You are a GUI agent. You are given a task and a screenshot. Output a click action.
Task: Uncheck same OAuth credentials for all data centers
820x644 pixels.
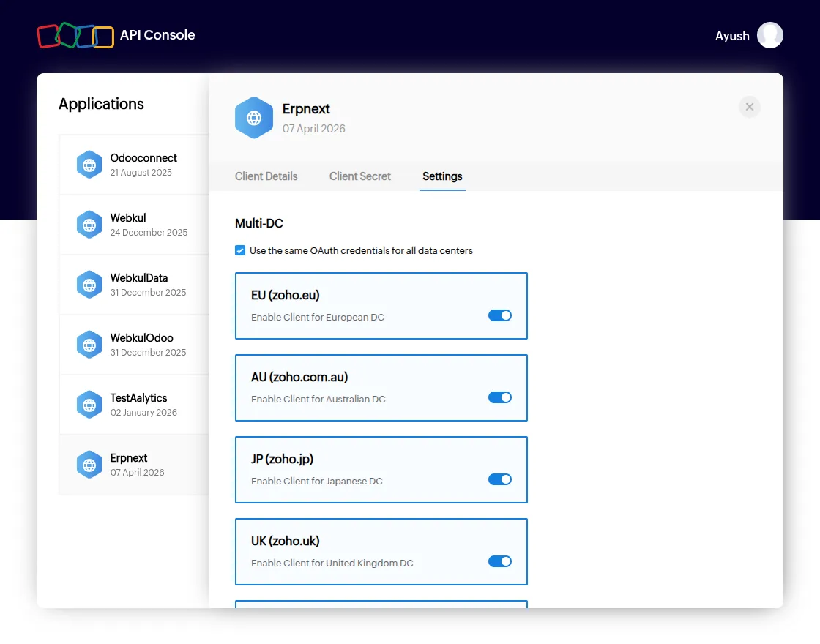[x=240, y=250]
